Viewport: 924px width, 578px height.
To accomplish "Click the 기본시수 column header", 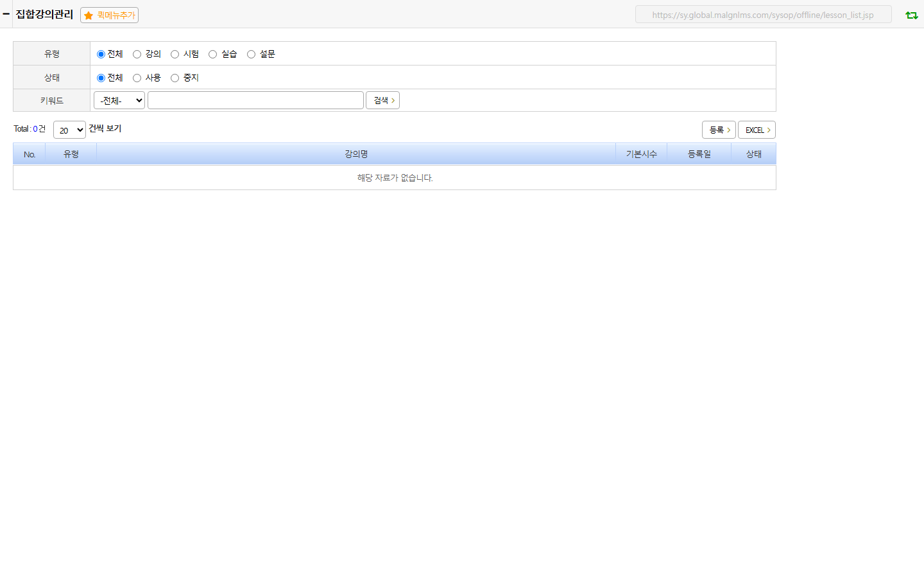I will [642, 154].
